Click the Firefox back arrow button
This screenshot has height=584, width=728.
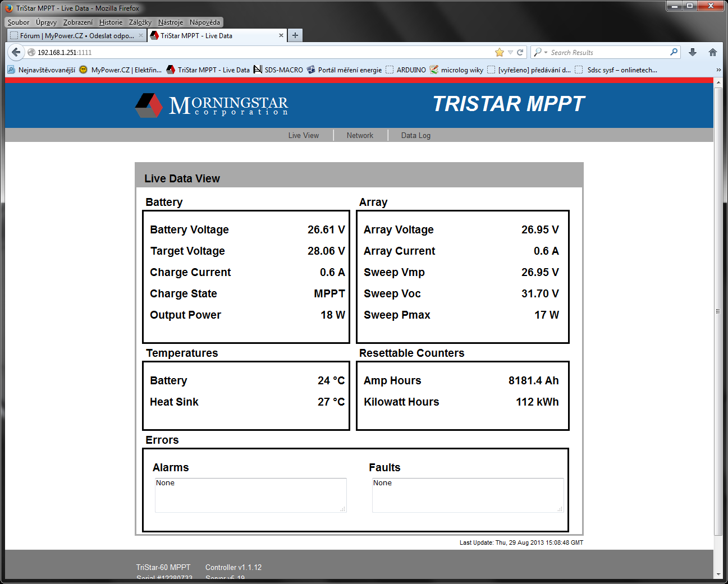pos(16,52)
